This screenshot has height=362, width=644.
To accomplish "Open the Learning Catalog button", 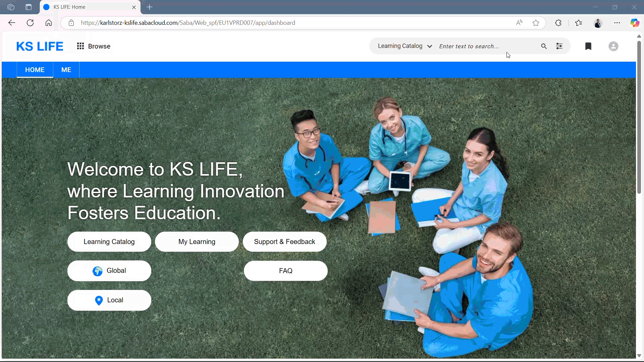I will pyautogui.click(x=109, y=242).
